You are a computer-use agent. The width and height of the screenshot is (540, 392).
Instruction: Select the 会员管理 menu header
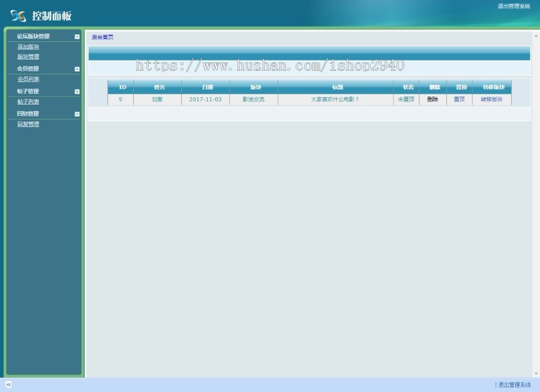click(28, 68)
